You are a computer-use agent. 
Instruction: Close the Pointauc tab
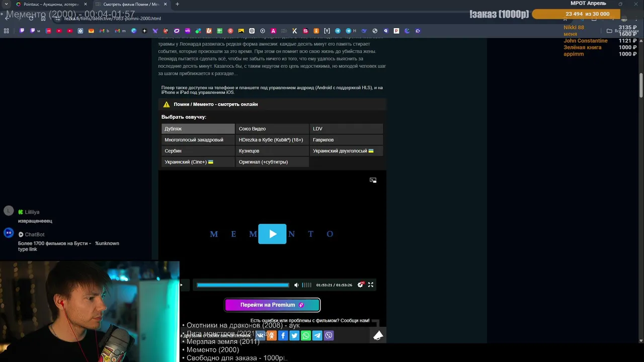pos(85,4)
